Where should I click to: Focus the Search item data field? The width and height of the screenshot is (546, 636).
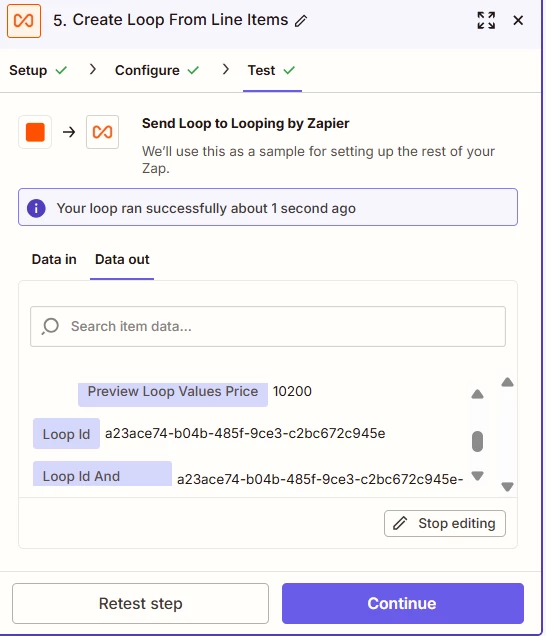[268, 327]
